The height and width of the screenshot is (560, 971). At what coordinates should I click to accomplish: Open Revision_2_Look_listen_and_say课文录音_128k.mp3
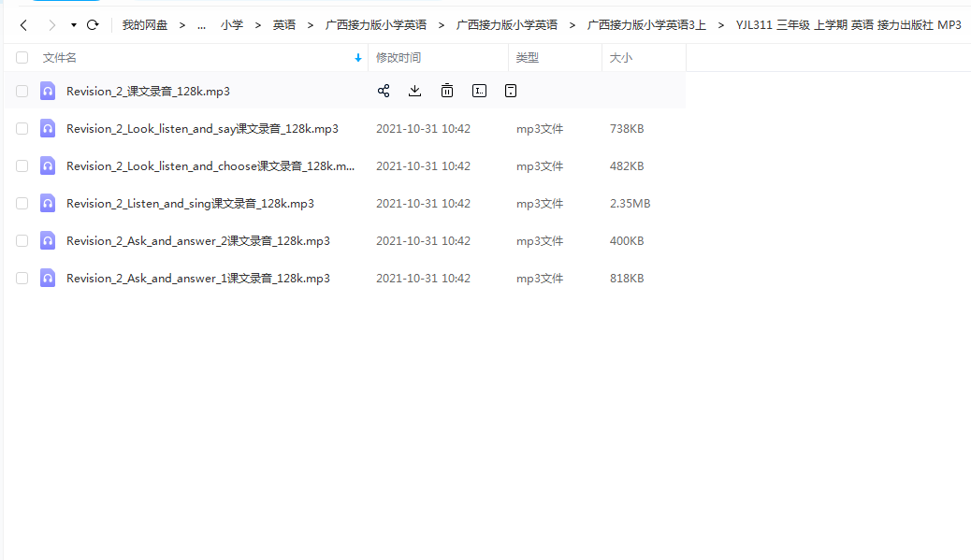tap(202, 129)
